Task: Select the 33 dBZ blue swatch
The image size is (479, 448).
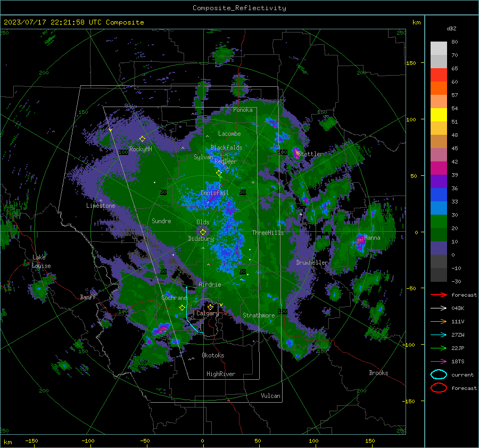Action: coord(439,194)
